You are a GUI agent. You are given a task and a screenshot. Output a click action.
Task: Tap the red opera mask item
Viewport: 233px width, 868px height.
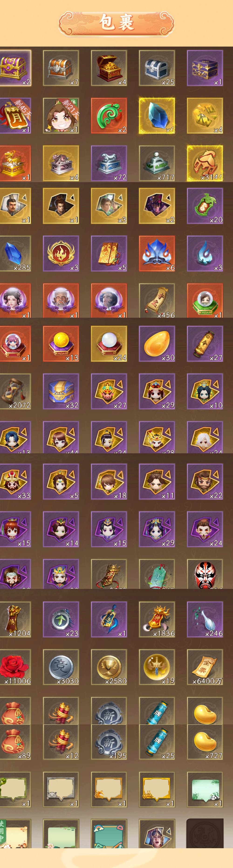click(x=205, y=574)
